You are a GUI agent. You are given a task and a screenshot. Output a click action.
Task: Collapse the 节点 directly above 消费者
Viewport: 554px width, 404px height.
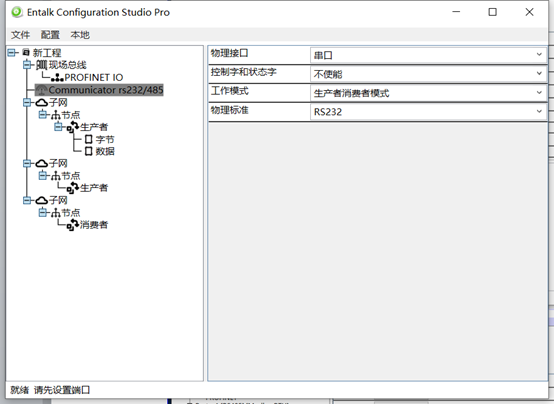[x=43, y=212]
